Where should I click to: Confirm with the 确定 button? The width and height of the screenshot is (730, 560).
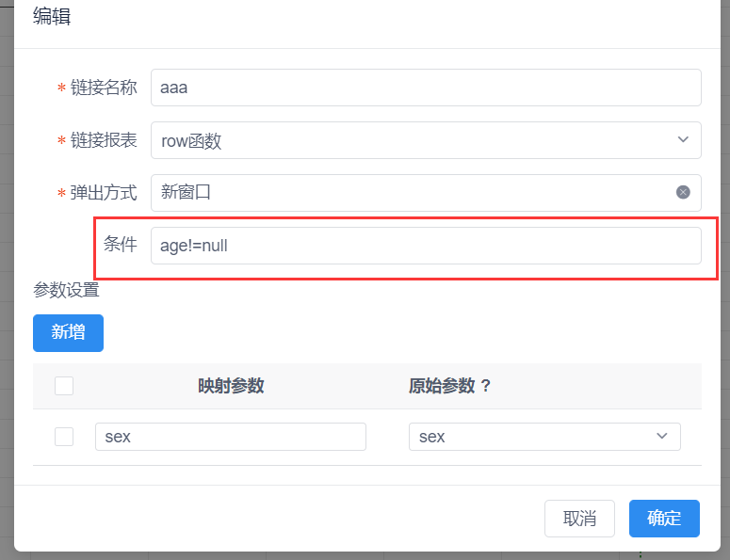(x=664, y=519)
